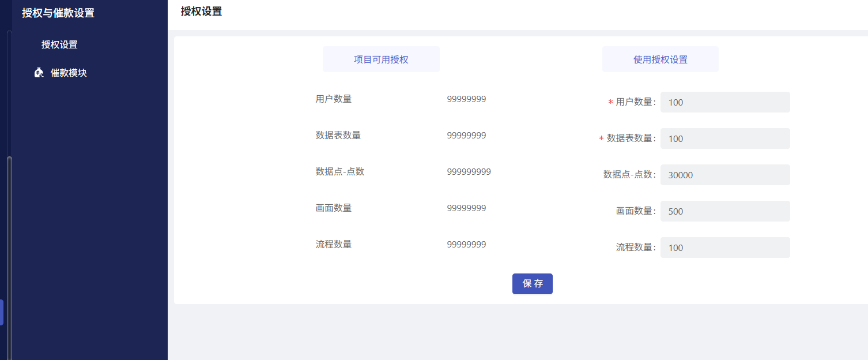Click the 数据点-点数 value 999999999
This screenshot has width=868, height=360.
pyautogui.click(x=469, y=171)
